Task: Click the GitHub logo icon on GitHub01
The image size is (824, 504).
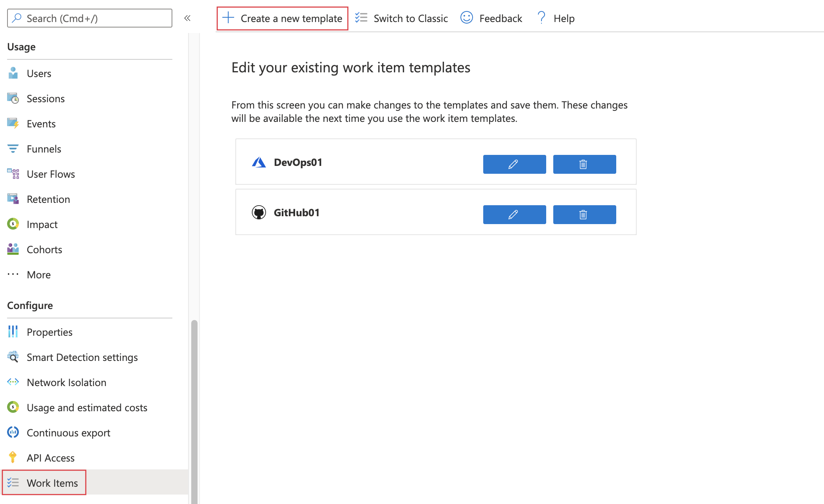Action: coord(259,213)
